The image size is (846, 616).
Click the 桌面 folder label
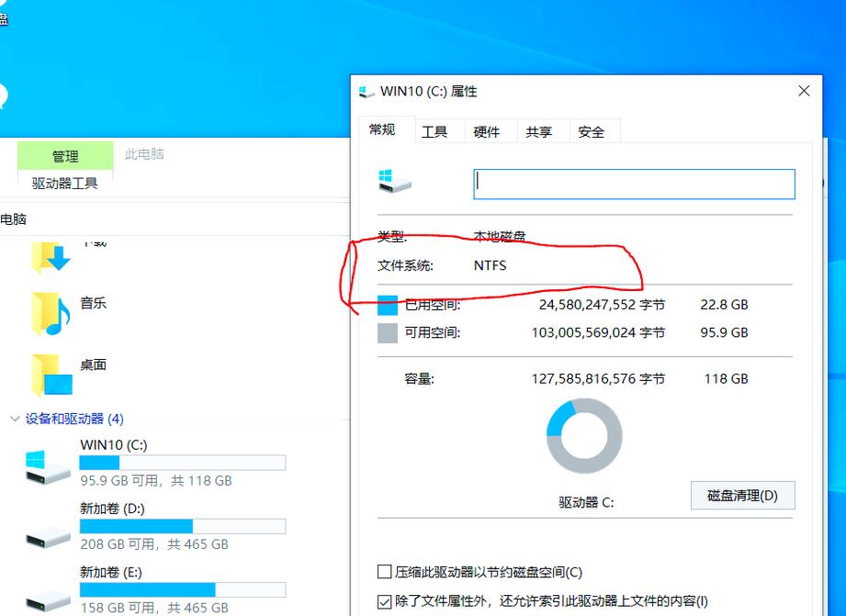click(x=94, y=364)
